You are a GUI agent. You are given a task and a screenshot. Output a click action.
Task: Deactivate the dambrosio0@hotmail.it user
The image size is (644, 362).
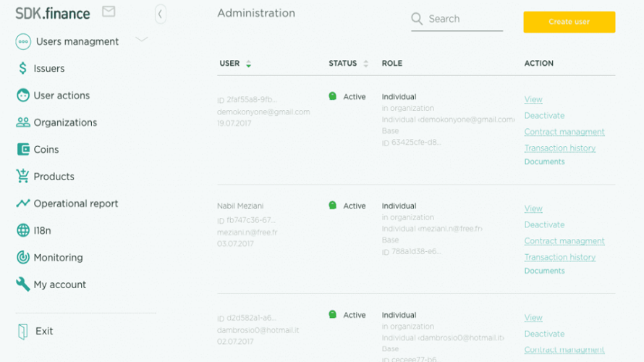click(x=544, y=334)
